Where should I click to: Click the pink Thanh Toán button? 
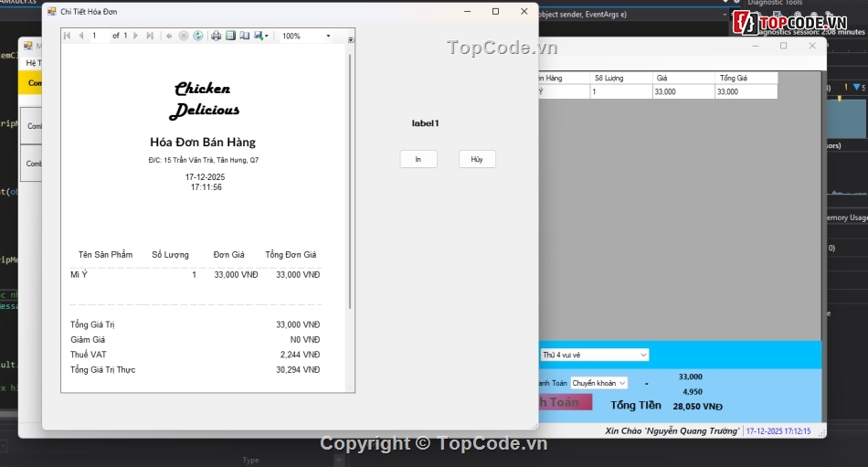tap(566, 402)
